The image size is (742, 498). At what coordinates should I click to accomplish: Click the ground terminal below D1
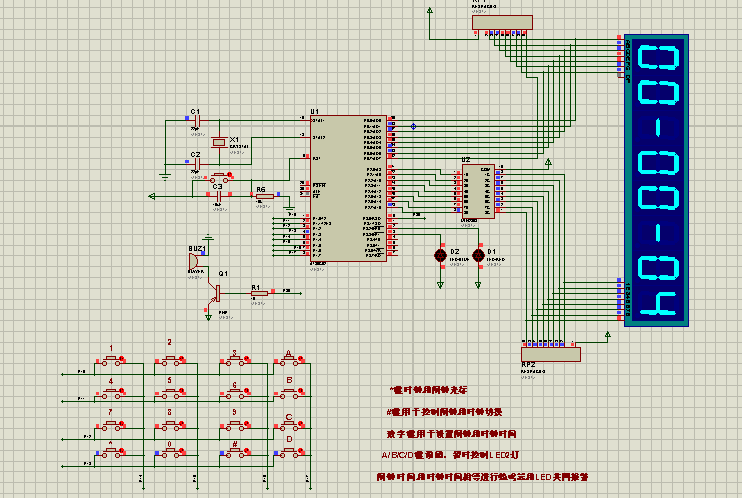tap(478, 285)
